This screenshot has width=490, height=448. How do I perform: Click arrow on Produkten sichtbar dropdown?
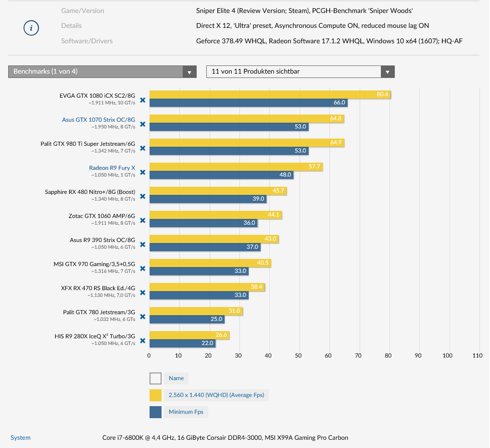[x=388, y=72]
